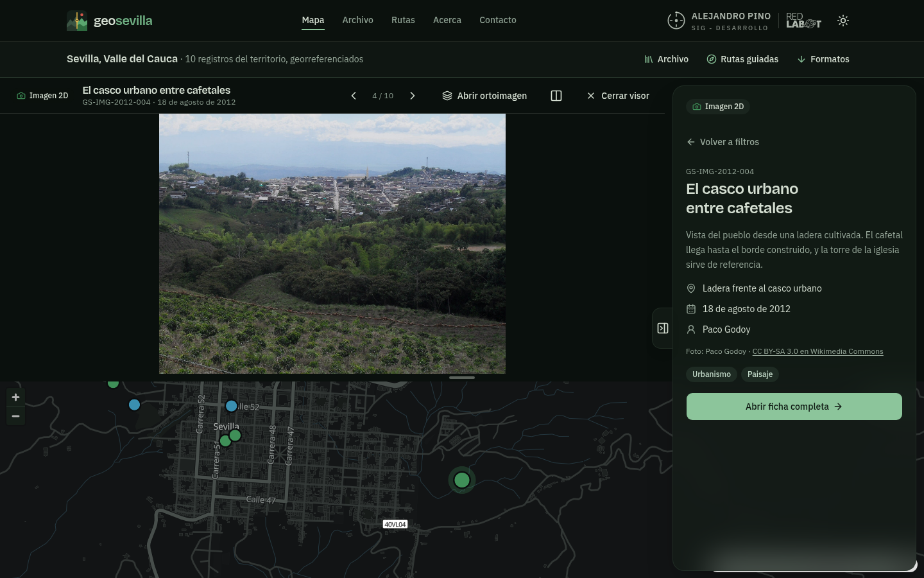Go to the previous image chevron
Screen dimensions: 924x578
tap(354, 96)
